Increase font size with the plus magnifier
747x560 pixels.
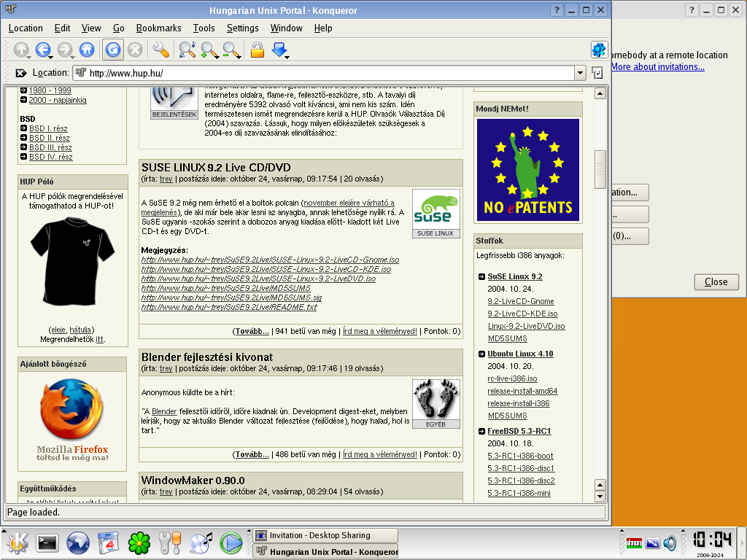pos(209,50)
